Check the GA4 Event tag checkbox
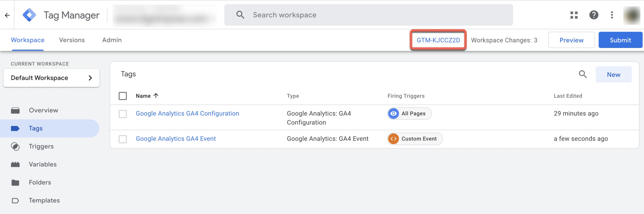This screenshot has height=214, width=644. [x=123, y=139]
